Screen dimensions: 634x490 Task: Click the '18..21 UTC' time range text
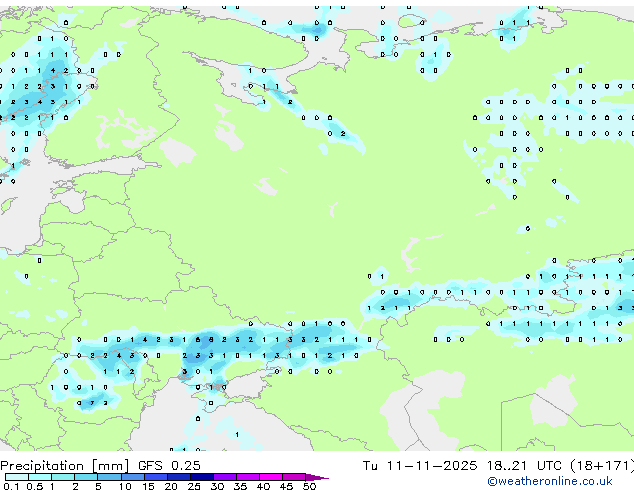pyautogui.click(x=524, y=466)
